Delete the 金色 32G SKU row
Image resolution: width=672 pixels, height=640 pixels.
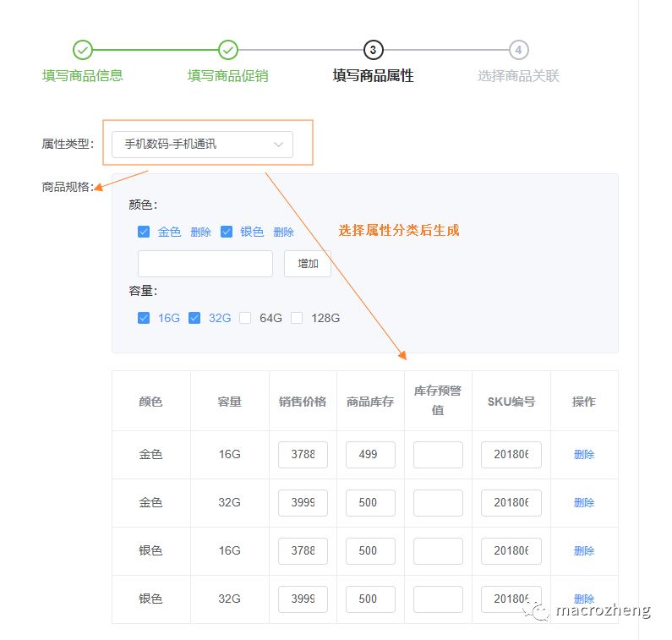coord(584,503)
